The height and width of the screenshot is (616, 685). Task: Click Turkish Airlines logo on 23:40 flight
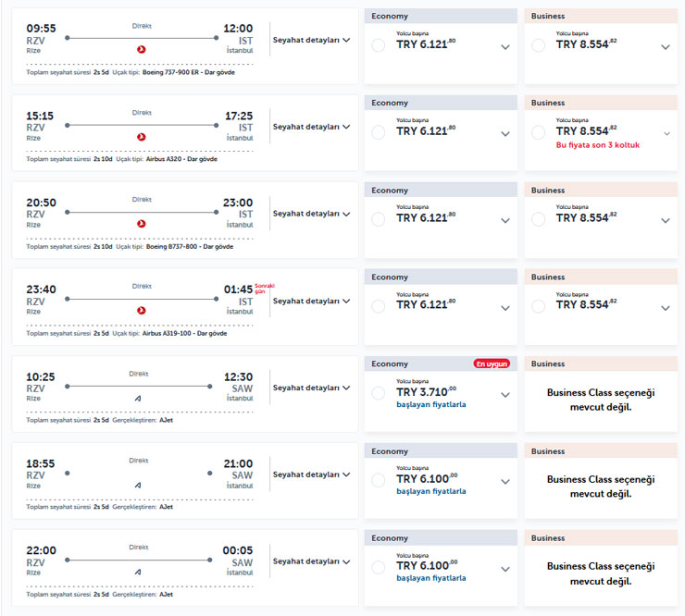[x=142, y=310]
